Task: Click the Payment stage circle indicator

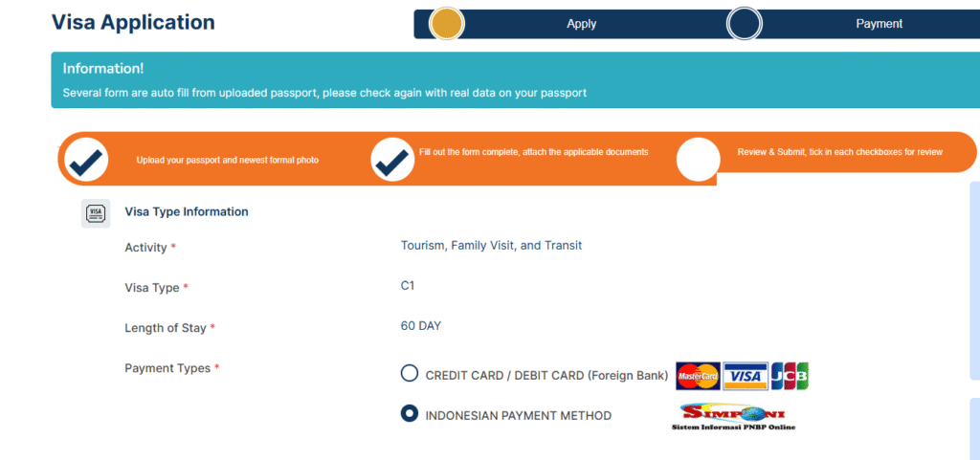Action: coord(745,24)
